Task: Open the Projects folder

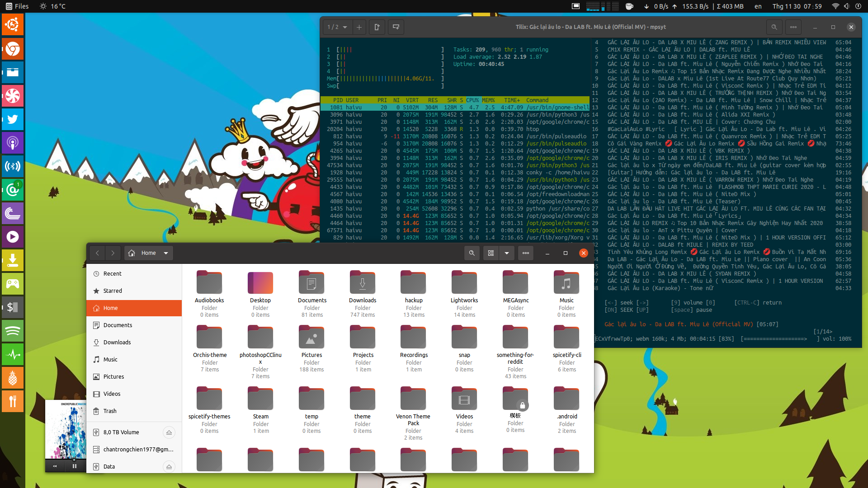Action: point(363,348)
